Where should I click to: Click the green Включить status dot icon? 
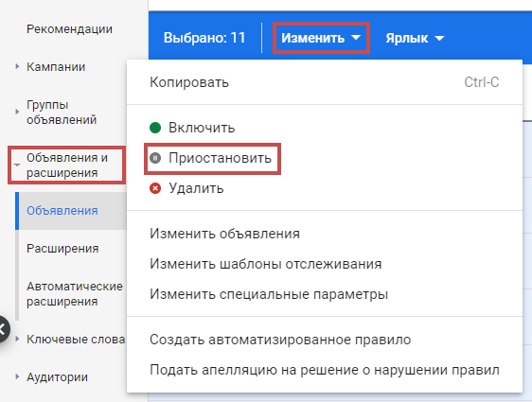[155, 128]
